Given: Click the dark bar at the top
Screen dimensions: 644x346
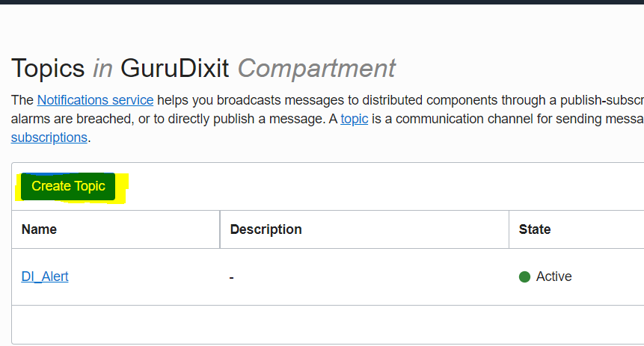Looking at the screenshot, I should click(x=322, y=2).
